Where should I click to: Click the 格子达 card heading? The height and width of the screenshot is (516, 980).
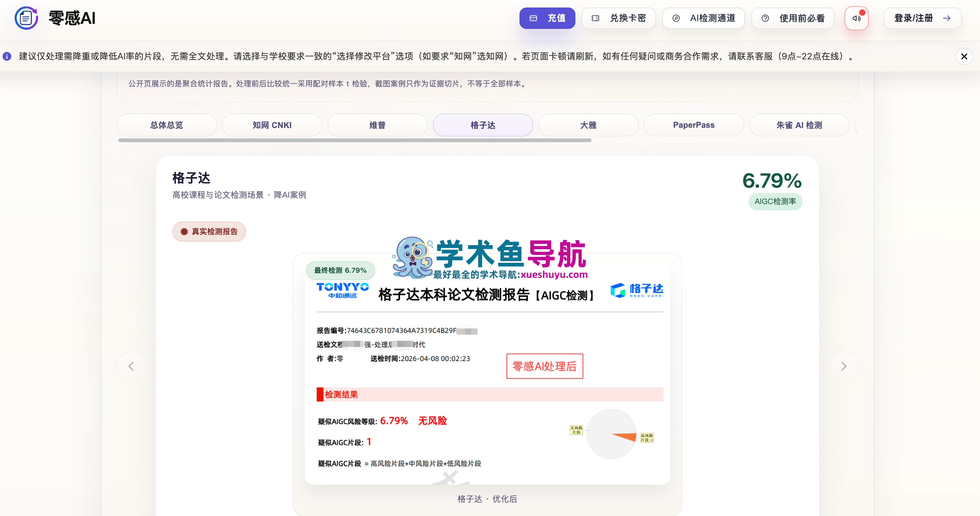click(191, 178)
